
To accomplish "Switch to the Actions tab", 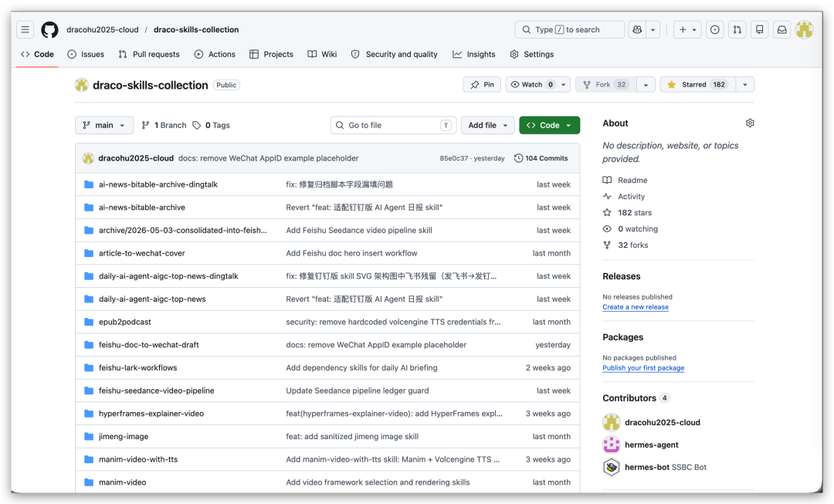I will [215, 54].
